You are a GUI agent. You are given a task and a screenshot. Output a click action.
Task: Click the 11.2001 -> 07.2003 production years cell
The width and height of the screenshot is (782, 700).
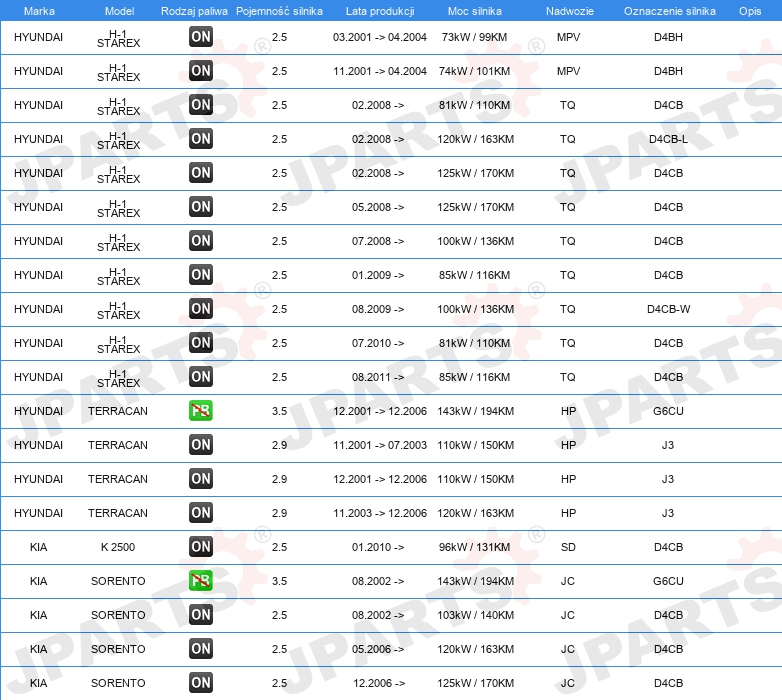point(380,445)
